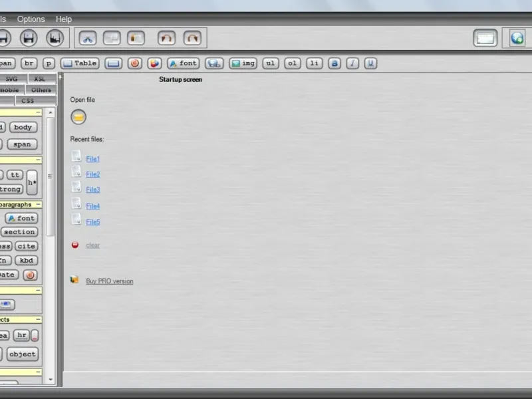Click side panel scrollbar up arrow
The height and width of the screenshot is (399, 532).
(x=51, y=112)
